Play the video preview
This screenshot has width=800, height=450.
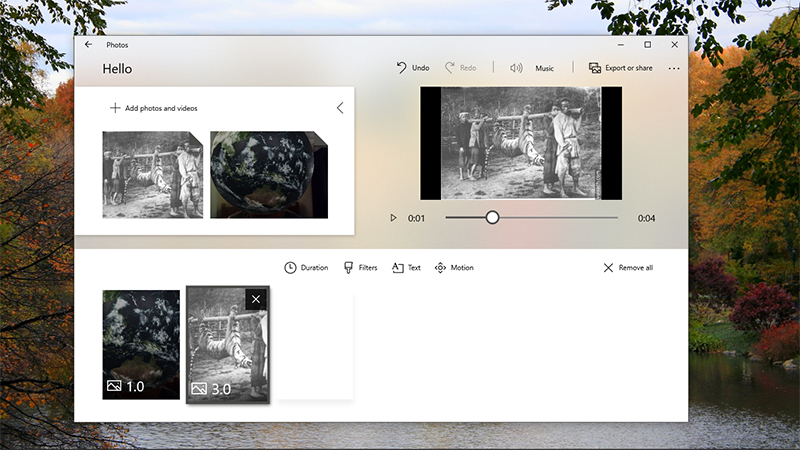point(393,218)
